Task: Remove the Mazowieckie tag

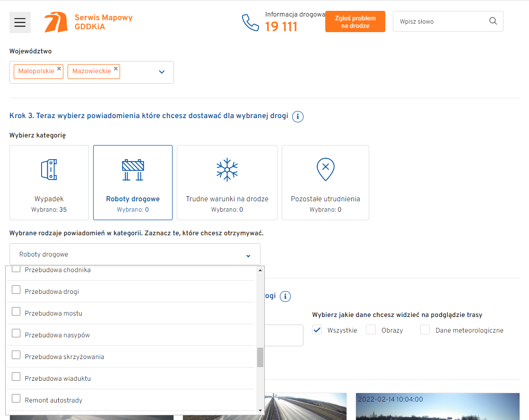Action: click(x=116, y=69)
